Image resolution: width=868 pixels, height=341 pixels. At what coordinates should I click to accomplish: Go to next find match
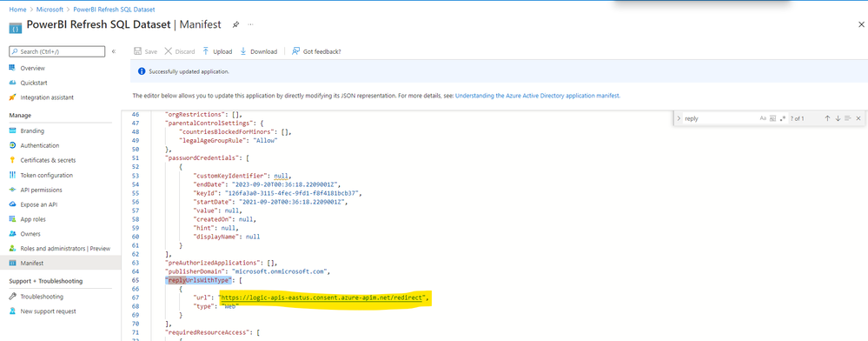[838, 118]
